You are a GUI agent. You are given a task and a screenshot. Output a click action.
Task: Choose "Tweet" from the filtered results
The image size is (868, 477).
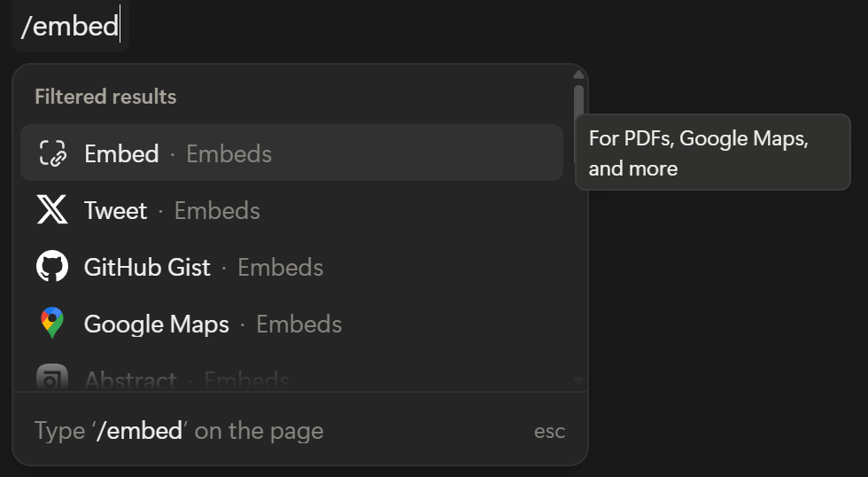[115, 210]
